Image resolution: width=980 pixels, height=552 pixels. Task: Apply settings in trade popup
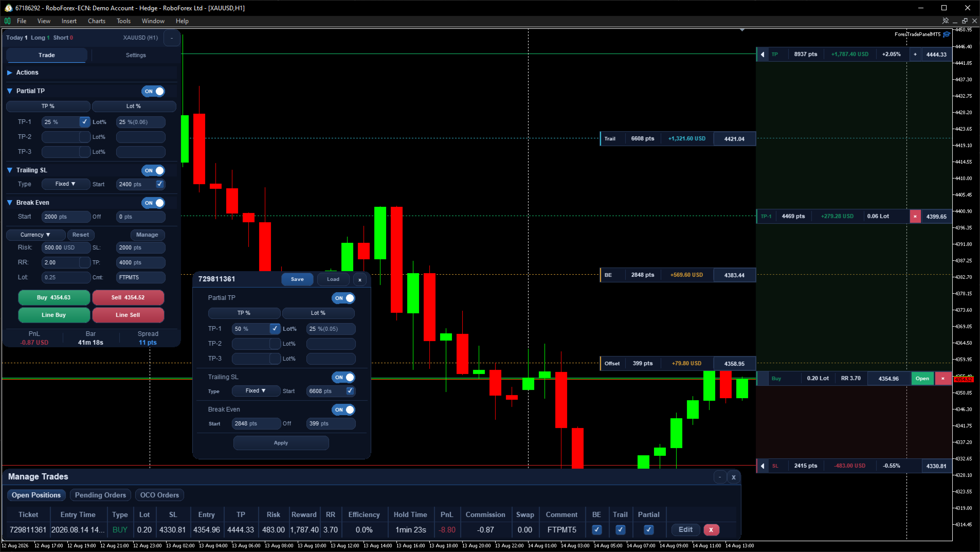click(281, 443)
